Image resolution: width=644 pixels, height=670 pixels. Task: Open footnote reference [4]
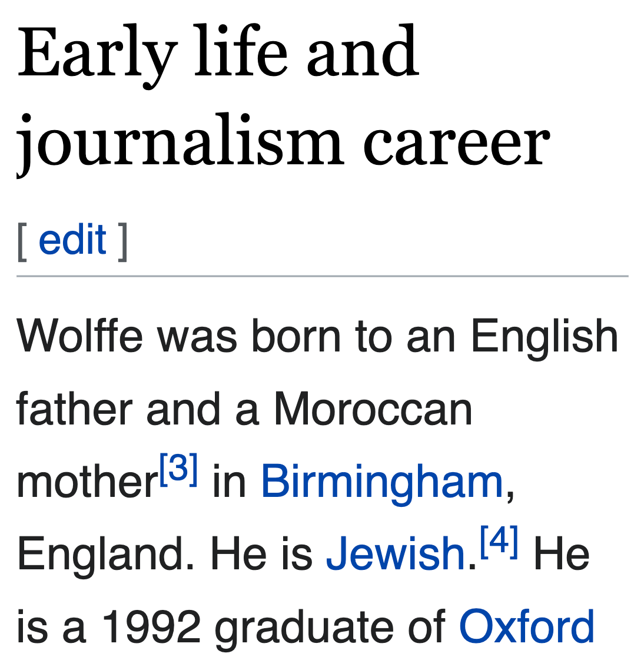point(499,542)
